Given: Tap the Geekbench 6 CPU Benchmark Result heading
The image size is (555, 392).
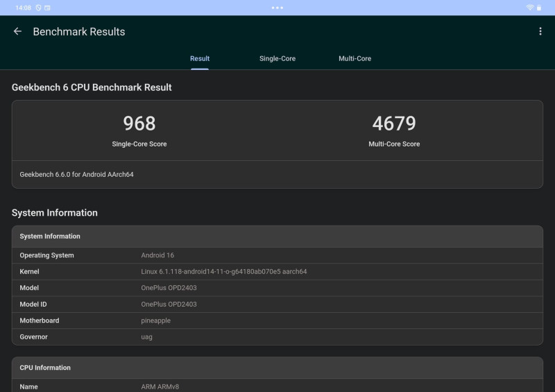Looking at the screenshot, I should coord(92,87).
